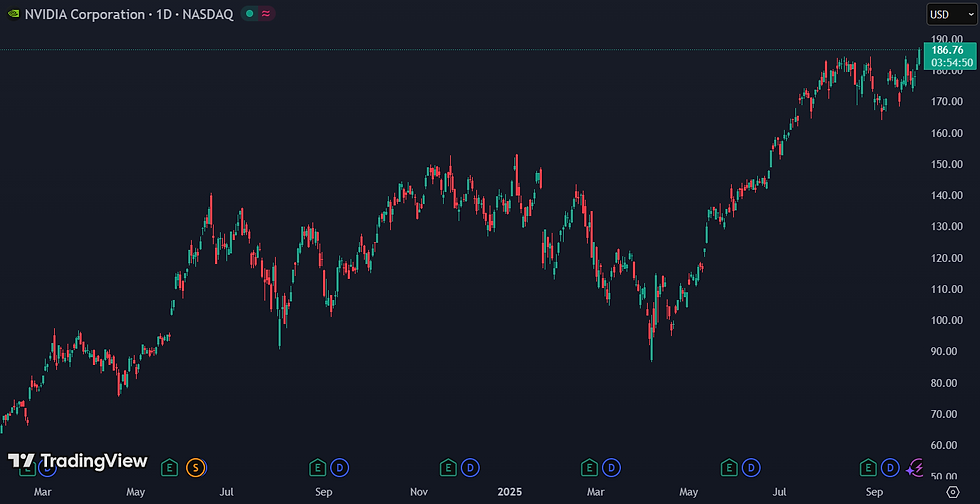Click the orange S split marker
Viewport: 980px width, 504px height.
point(195,466)
